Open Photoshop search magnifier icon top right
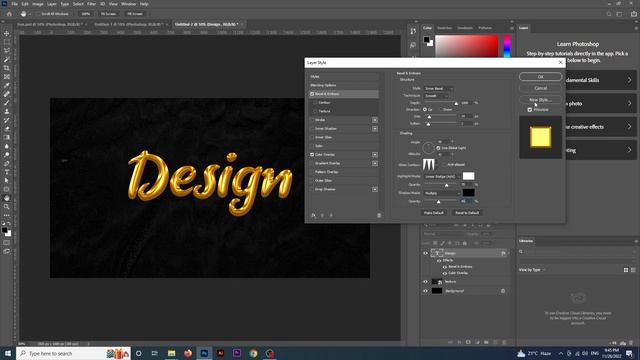640x360 pixels. pyautogui.click(x=609, y=14)
